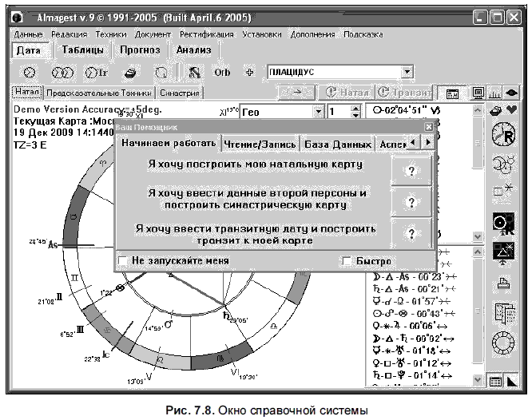Click the zodiac ring icon in sidebar

point(503,342)
